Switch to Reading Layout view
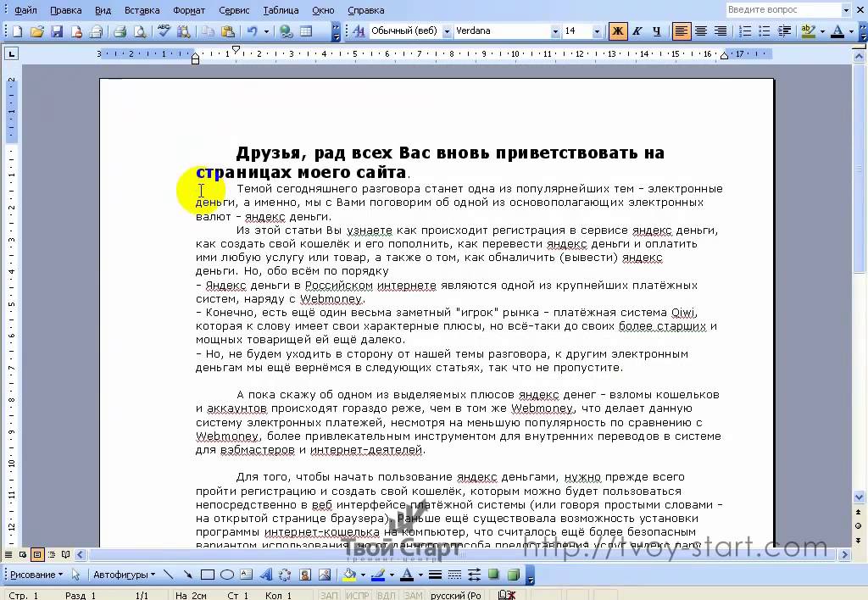This screenshot has height=600, width=868. (66, 554)
